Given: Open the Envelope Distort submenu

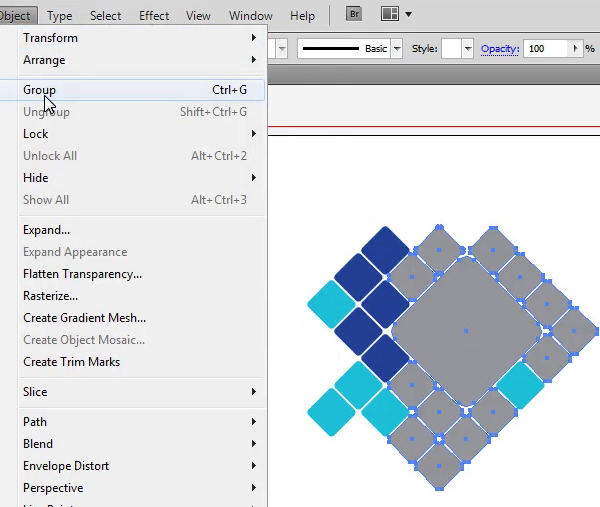Looking at the screenshot, I should click(x=66, y=466).
